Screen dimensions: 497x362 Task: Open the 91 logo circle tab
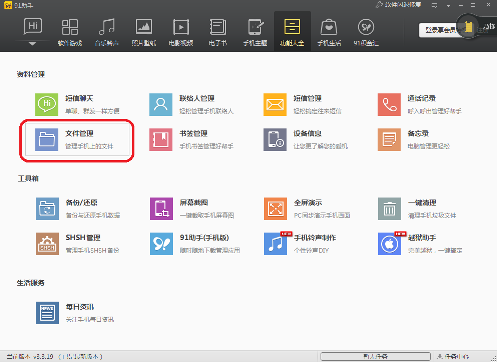(366, 32)
